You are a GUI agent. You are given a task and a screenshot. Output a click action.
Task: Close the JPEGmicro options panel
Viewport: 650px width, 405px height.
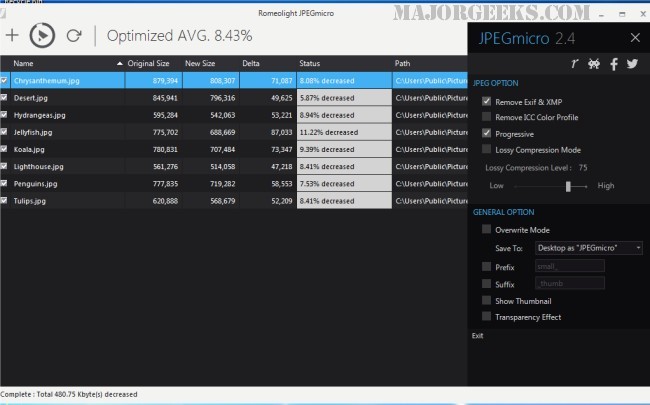tap(635, 38)
